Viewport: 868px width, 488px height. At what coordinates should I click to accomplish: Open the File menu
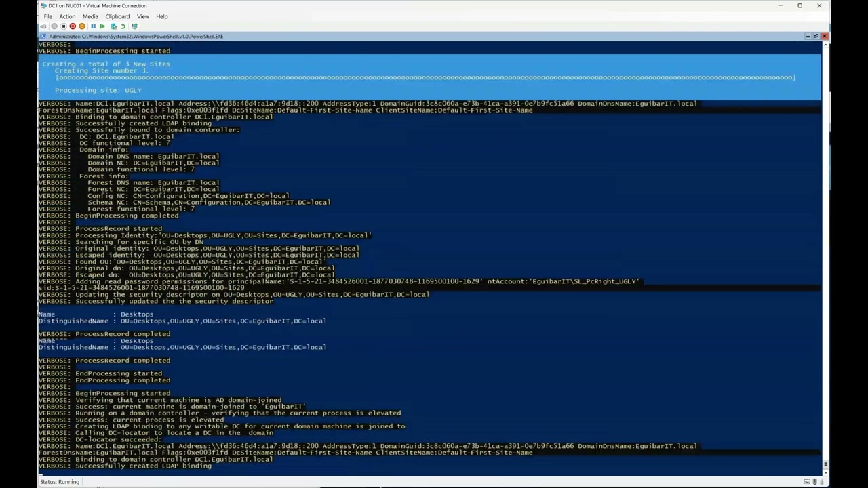(48, 16)
